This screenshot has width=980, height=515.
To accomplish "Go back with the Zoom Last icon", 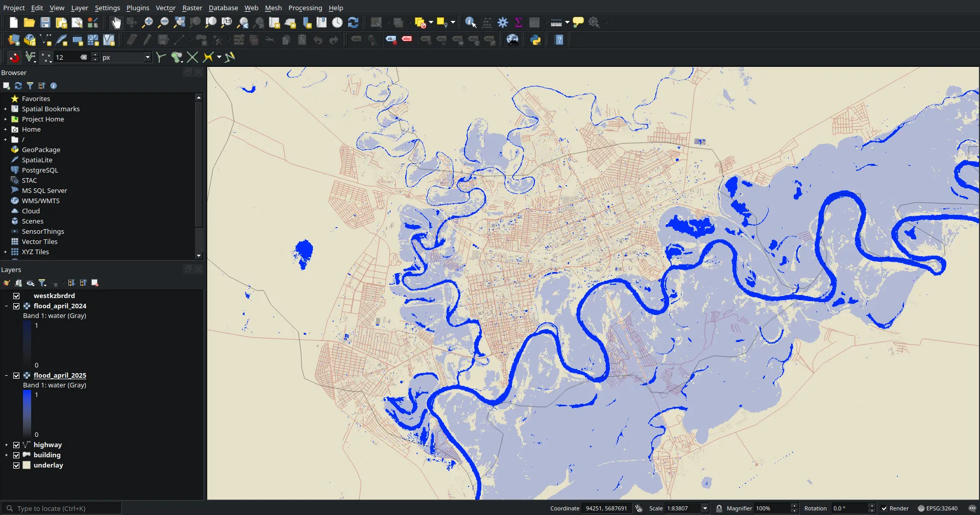I will click(243, 22).
